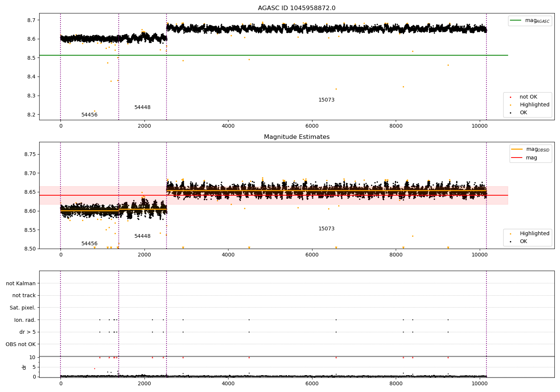Click the 'OBS not OK' row label
This screenshot has height=392, width=560.
21,345
